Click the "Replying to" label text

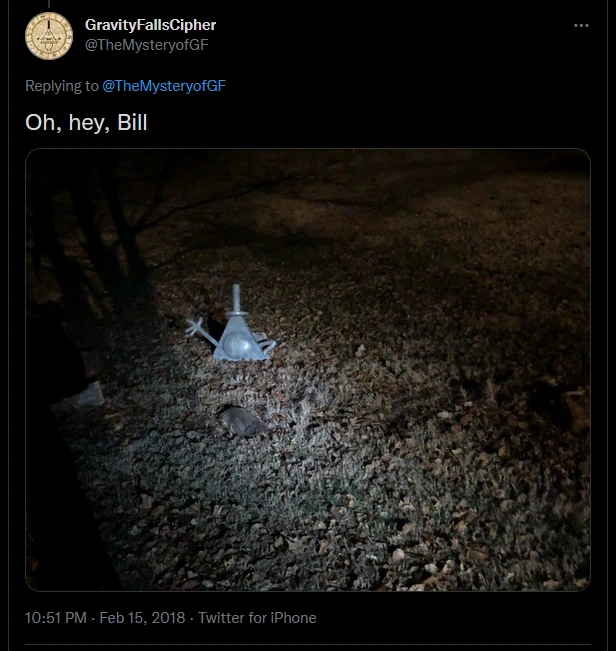tap(62, 86)
